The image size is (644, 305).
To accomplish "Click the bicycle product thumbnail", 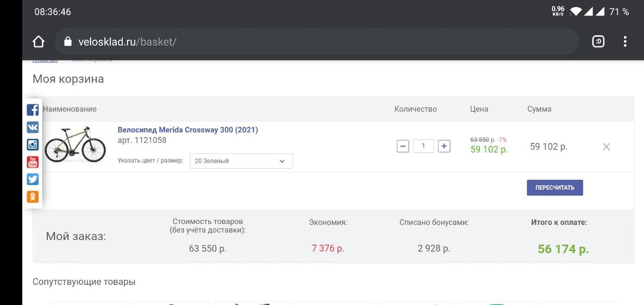I will pos(75,144).
